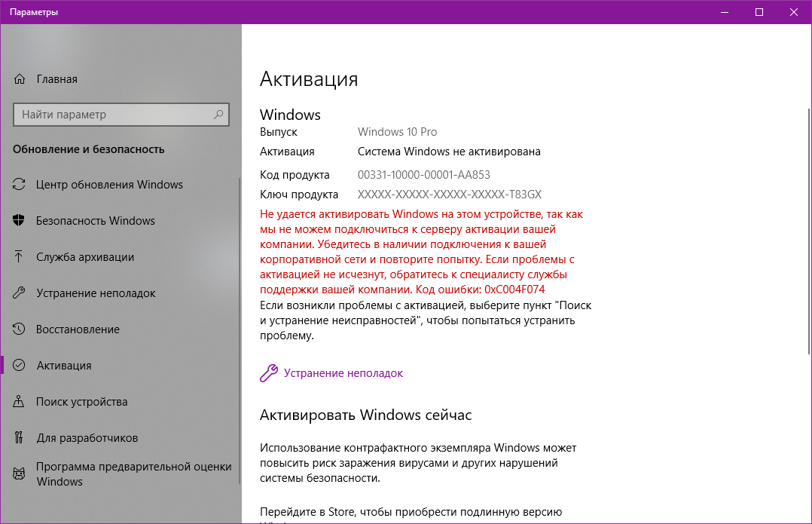The height and width of the screenshot is (524, 812).
Task: Click error code 0xC004F074 text
Action: click(x=514, y=290)
